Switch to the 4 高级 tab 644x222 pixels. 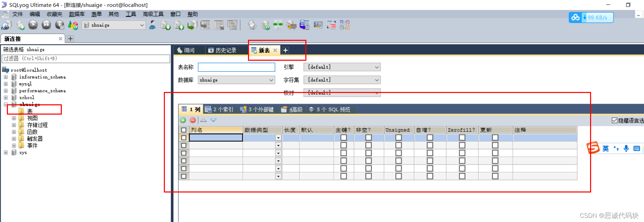click(x=292, y=109)
